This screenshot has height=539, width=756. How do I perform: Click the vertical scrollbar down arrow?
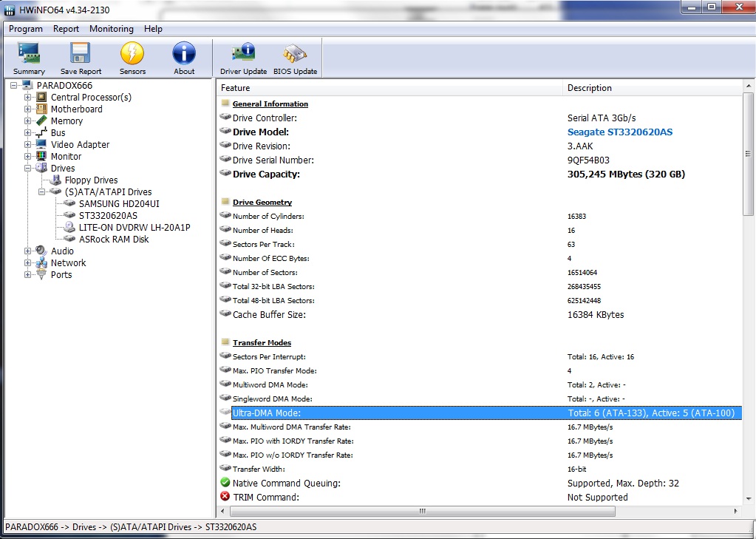pos(749,498)
